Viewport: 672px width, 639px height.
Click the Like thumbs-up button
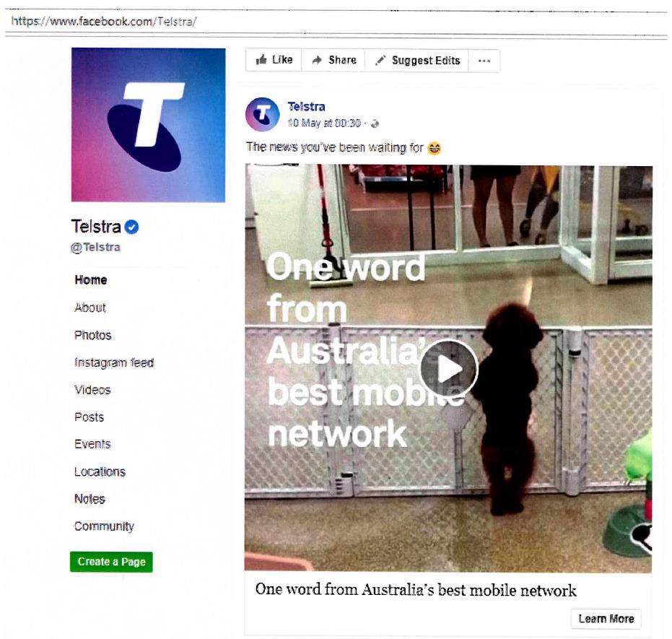[x=274, y=60]
